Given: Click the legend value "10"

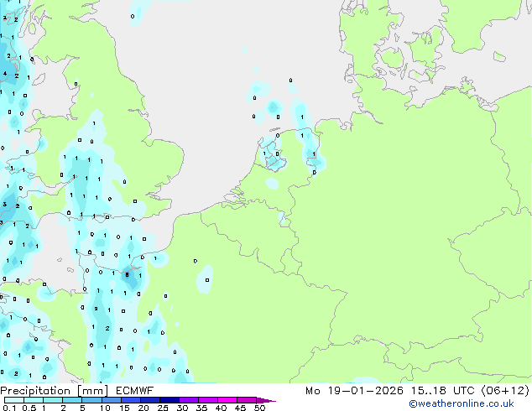Looking at the screenshot, I should coord(105,408).
